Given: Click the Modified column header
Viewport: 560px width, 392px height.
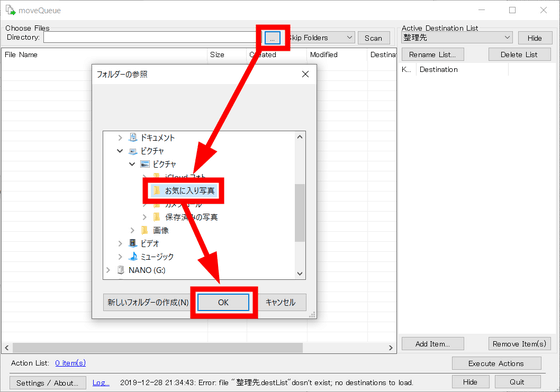Looking at the screenshot, I should (x=337, y=55).
